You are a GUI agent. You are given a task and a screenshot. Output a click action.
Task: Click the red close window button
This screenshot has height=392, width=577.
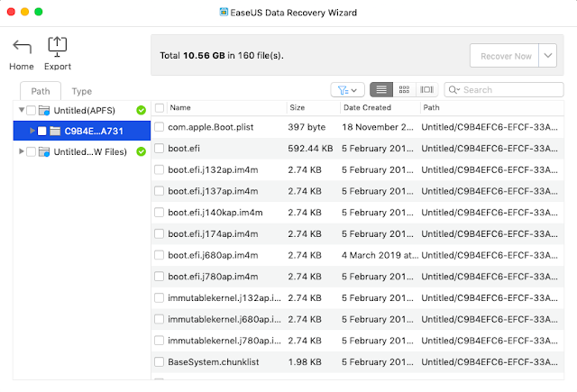pos(11,12)
